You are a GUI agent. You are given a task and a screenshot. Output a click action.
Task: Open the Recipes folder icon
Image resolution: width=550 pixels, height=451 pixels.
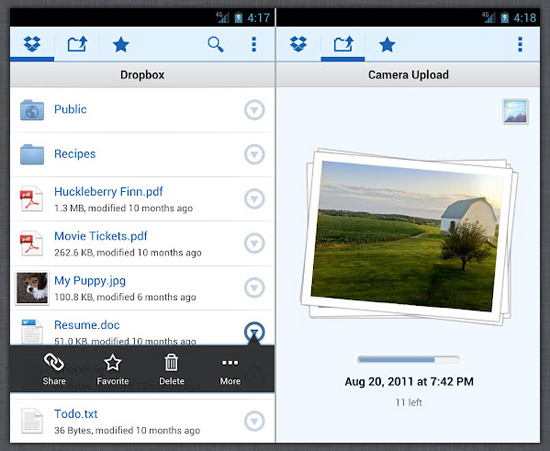coord(32,154)
